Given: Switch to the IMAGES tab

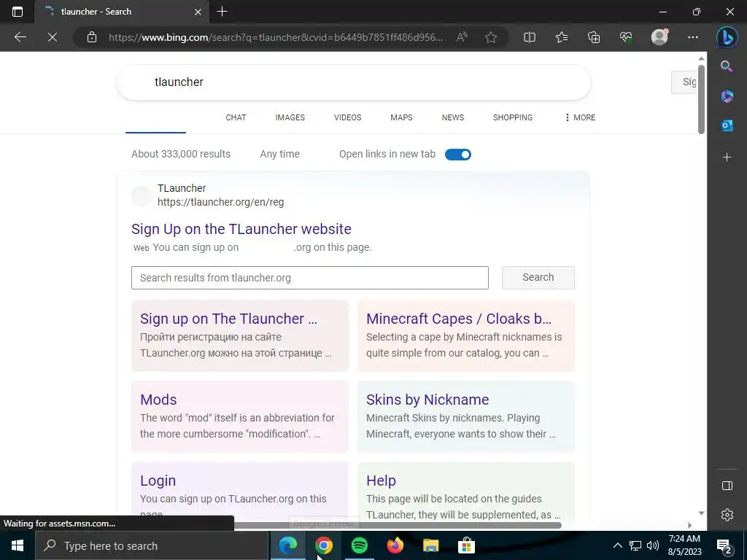Looking at the screenshot, I should tap(290, 117).
